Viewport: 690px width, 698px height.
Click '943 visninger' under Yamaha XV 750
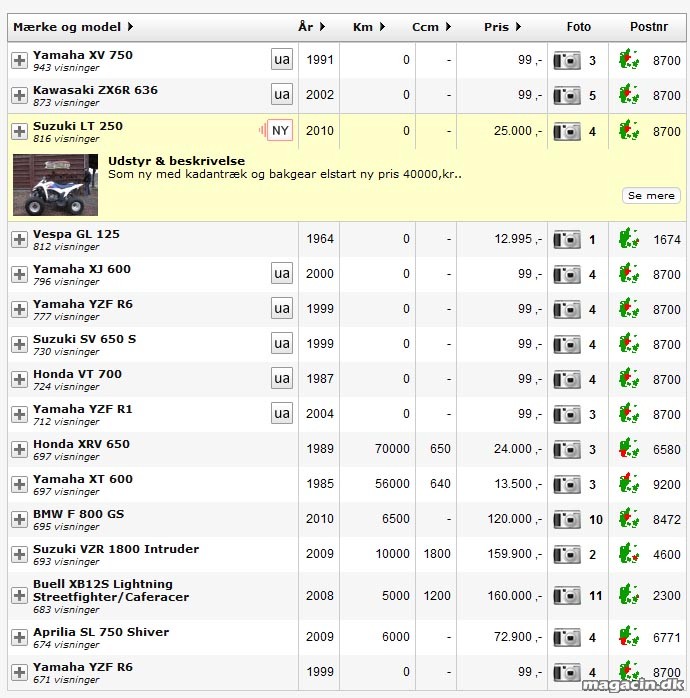coord(66,68)
